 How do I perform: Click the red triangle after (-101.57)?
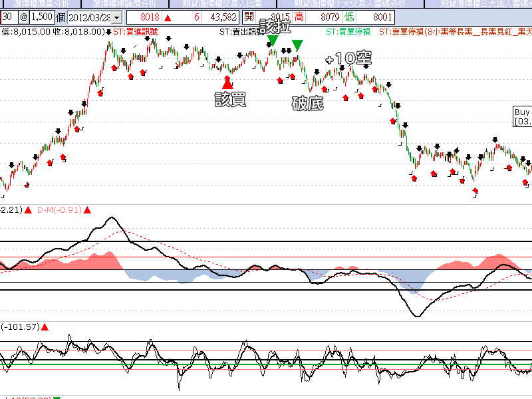point(45,327)
